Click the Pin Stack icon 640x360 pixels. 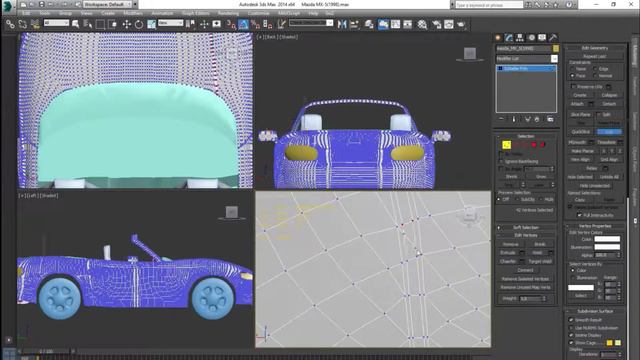(x=502, y=119)
